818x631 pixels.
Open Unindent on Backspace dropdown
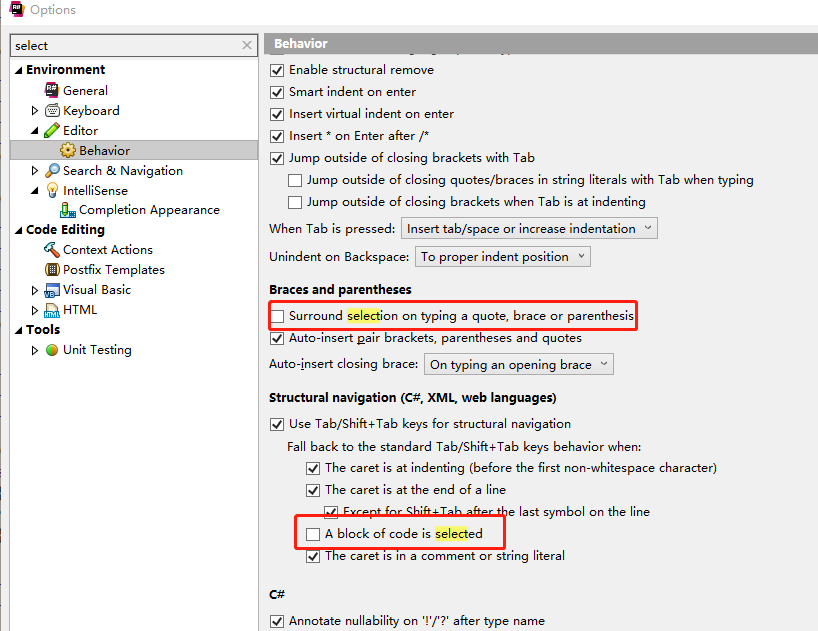pyautogui.click(x=502, y=257)
